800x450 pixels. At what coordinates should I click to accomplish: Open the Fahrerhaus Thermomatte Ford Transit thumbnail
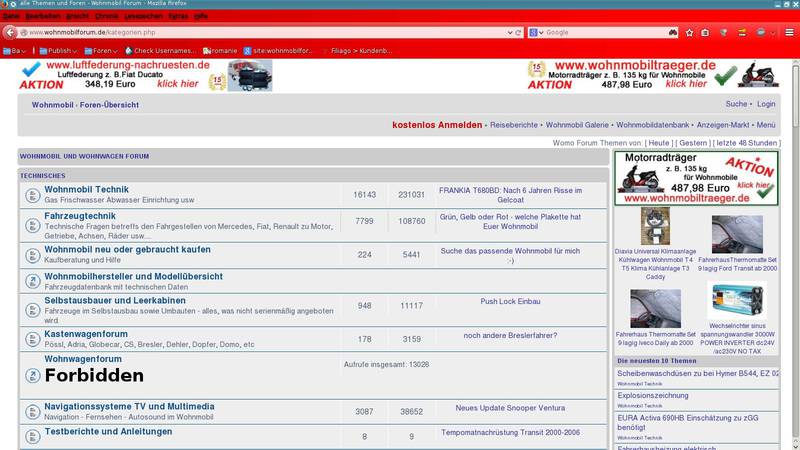[737, 234]
